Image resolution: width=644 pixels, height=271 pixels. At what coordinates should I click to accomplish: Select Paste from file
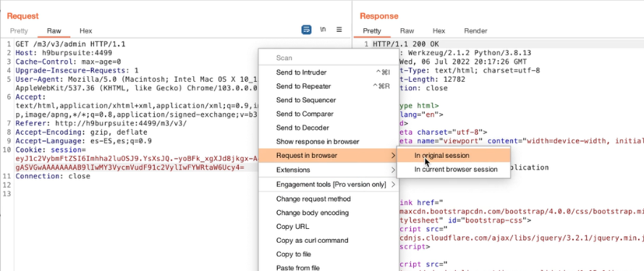pyautogui.click(x=328, y=267)
